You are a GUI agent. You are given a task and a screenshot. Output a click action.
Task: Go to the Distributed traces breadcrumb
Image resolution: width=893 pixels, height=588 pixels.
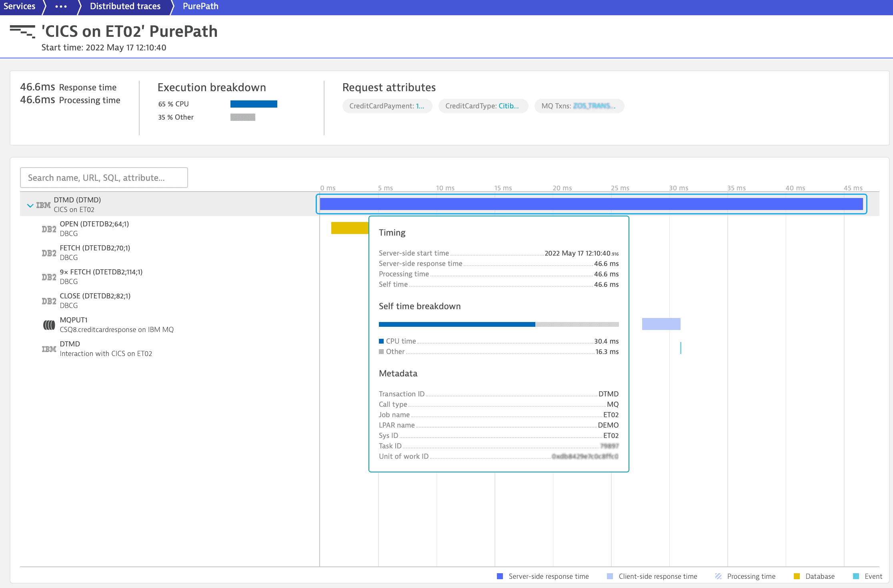(125, 6)
